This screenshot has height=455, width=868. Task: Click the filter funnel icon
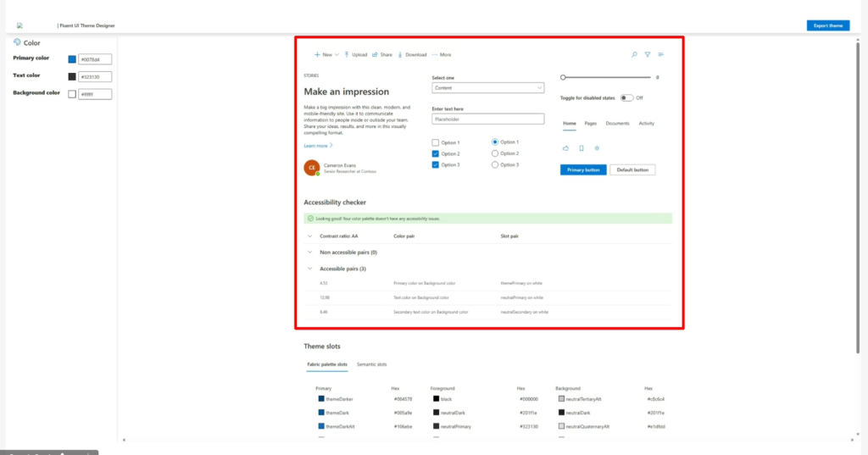648,54
